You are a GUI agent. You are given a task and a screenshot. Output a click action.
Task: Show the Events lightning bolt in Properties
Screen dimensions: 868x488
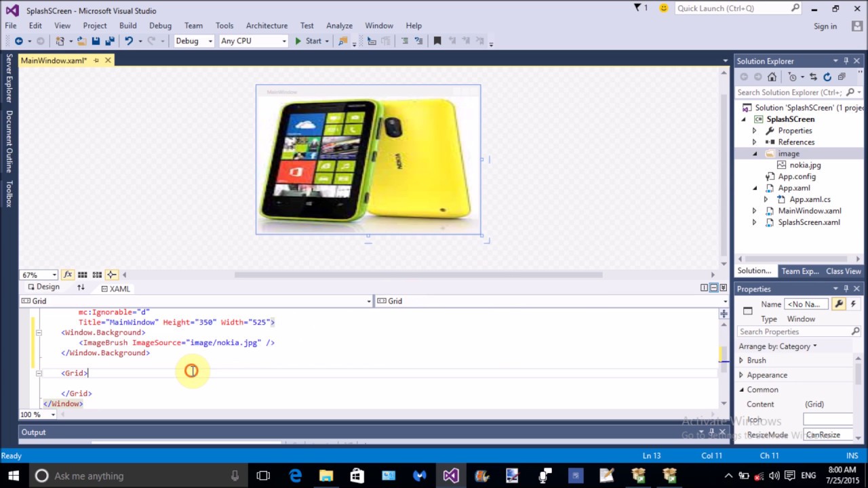[x=852, y=304]
